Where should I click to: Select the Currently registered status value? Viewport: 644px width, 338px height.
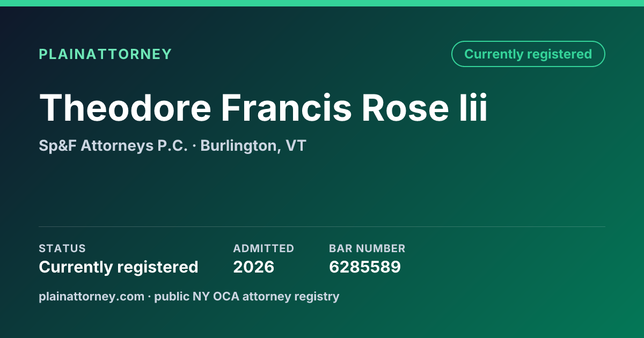click(119, 267)
